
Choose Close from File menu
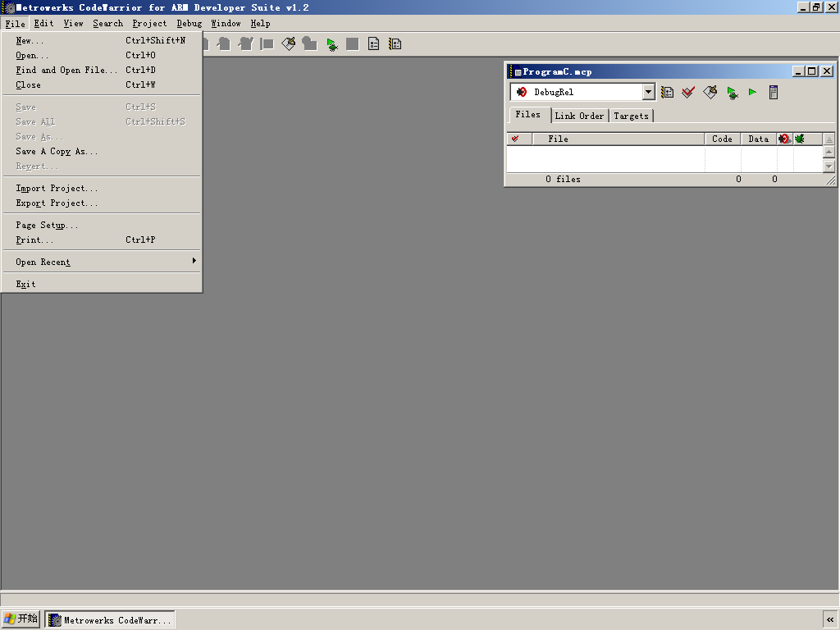click(x=102, y=84)
